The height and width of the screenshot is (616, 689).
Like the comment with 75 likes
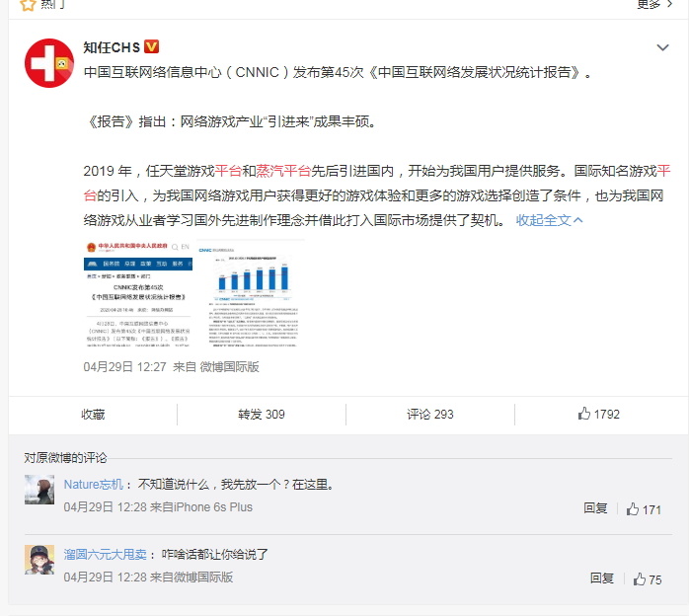[648, 579]
